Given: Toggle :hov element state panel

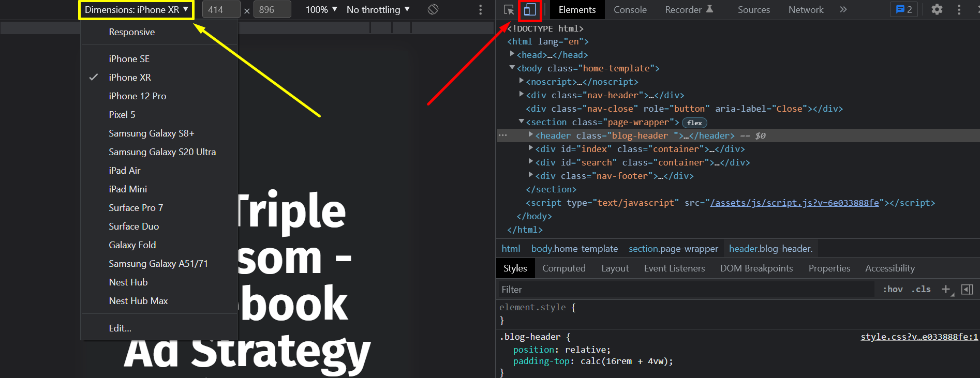Looking at the screenshot, I should (893, 289).
